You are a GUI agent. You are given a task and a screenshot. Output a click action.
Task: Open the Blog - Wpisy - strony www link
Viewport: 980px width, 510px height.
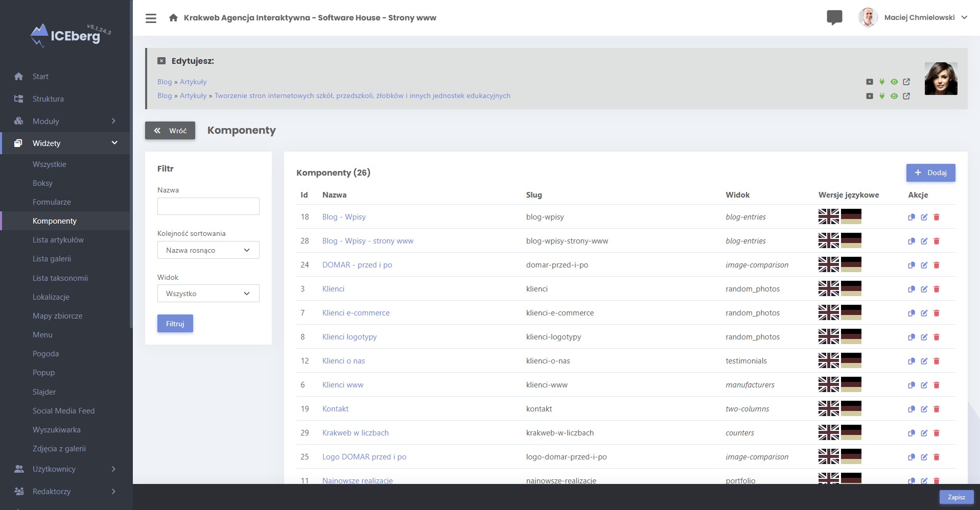368,241
